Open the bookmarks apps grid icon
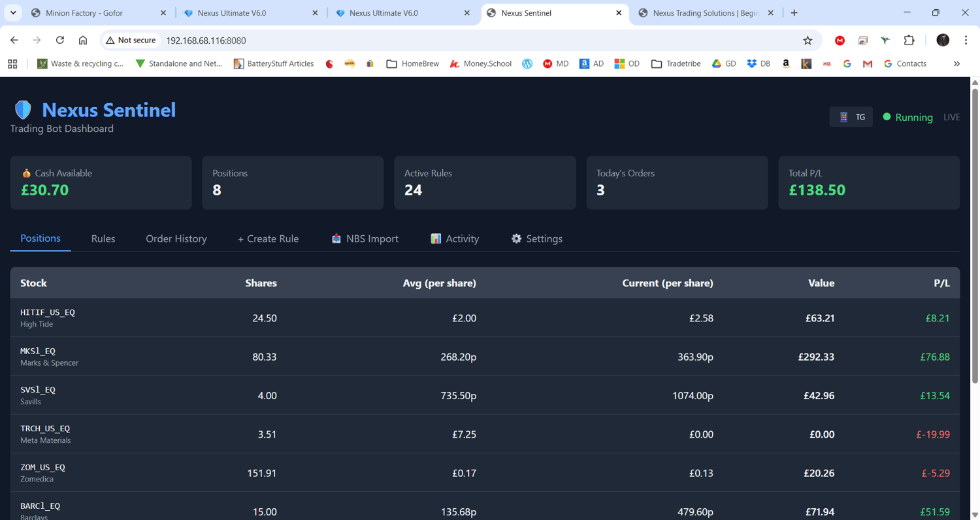This screenshot has height=520, width=980. (x=12, y=63)
